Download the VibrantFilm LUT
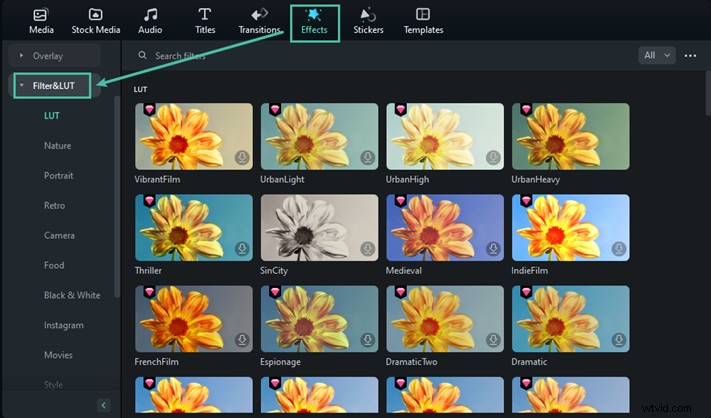The image size is (711, 418). [x=242, y=157]
